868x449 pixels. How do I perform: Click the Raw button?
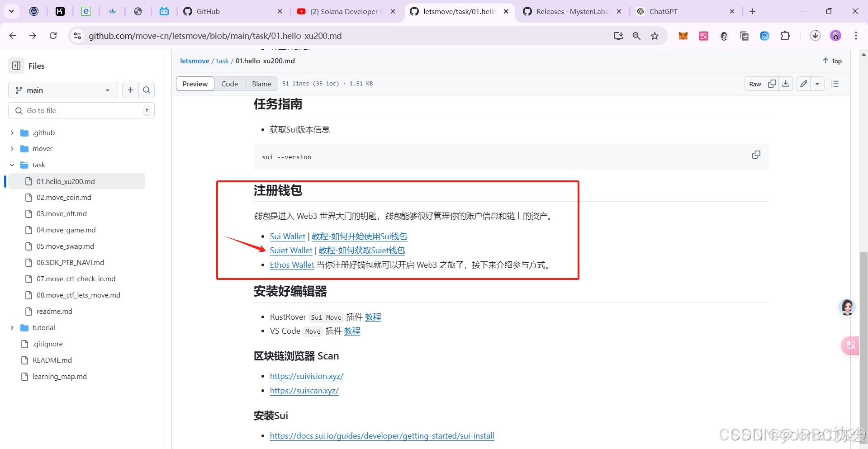click(x=754, y=84)
